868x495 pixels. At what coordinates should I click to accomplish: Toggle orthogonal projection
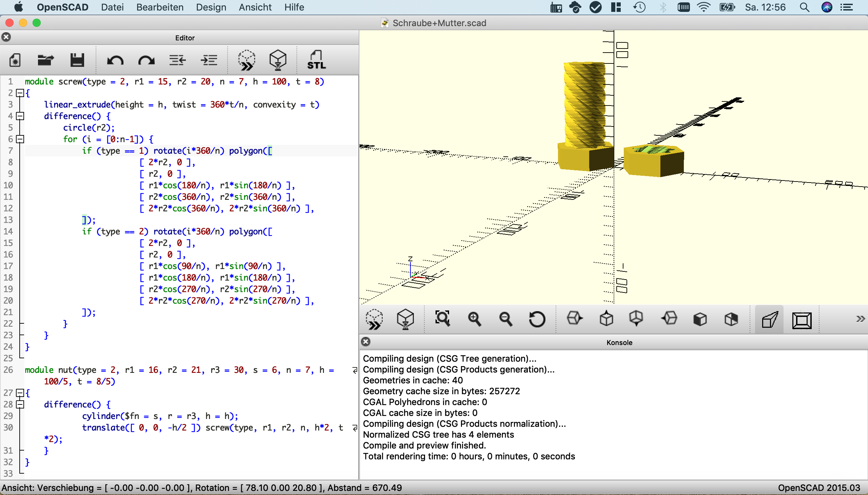802,321
